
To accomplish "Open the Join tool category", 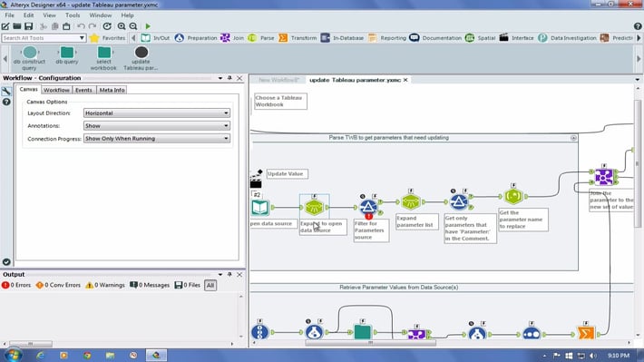I will [232, 38].
